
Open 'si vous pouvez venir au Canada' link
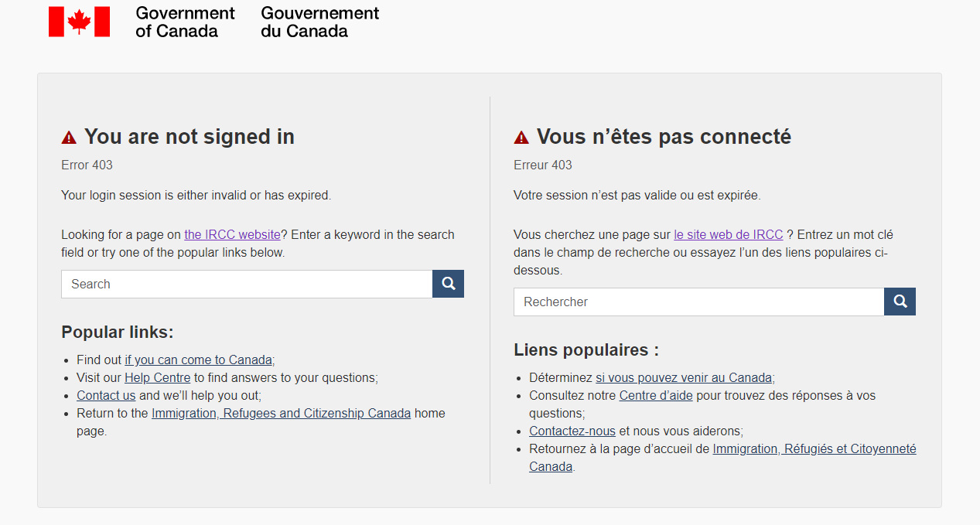684,377
